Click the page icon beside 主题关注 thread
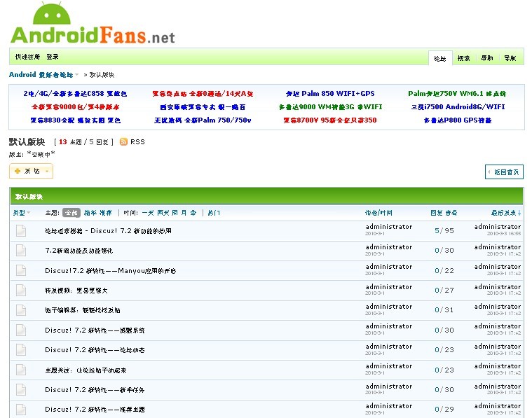The height and width of the screenshot is (418, 532). [x=21, y=370]
